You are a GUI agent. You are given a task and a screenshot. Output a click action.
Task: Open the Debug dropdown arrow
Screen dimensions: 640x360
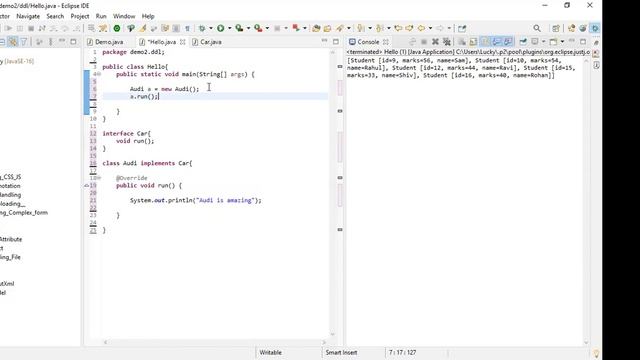tap(211, 28)
